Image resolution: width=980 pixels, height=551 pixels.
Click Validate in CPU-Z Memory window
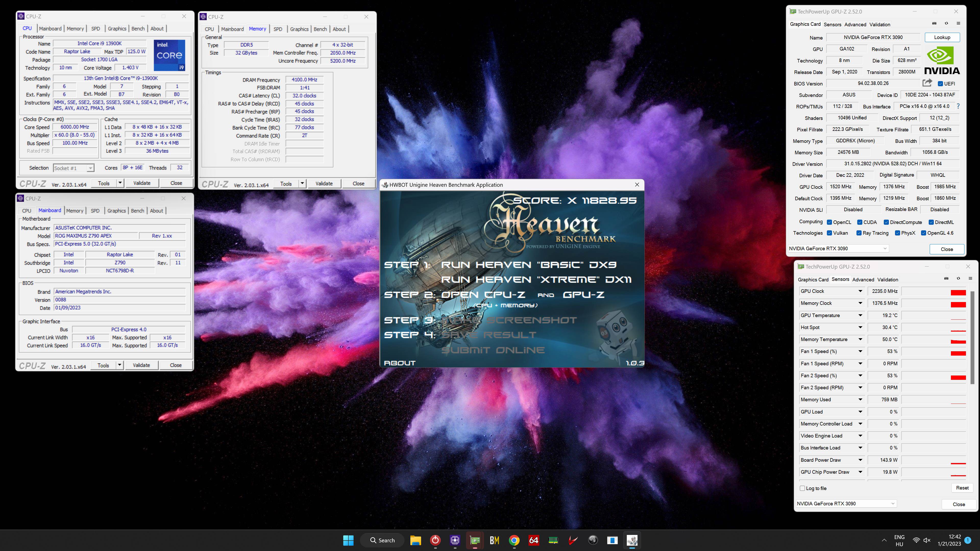pyautogui.click(x=324, y=183)
